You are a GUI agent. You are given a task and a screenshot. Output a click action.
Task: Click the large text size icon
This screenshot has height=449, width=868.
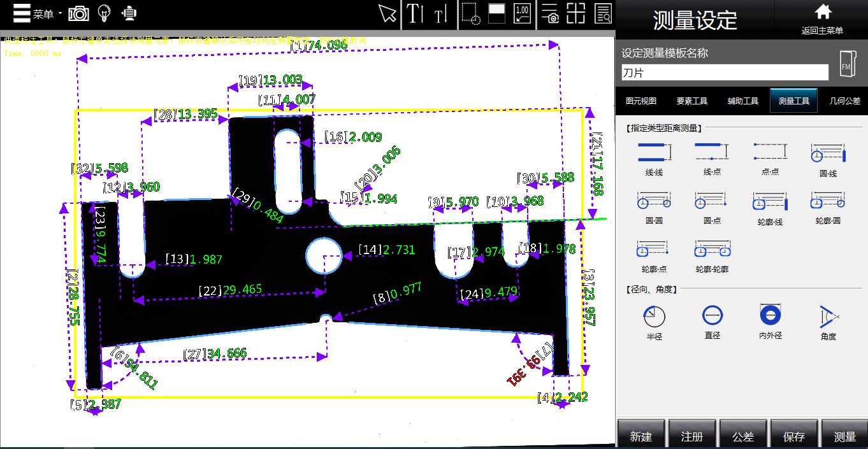pyautogui.click(x=415, y=13)
